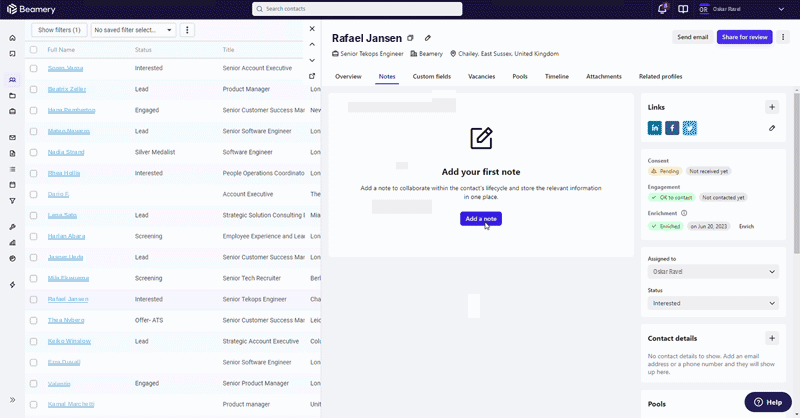Viewport: 800px width, 418px height.
Task: Tick checkbox for Mateo Navarro row
Action: pyautogui.click(x=34, y=131)
